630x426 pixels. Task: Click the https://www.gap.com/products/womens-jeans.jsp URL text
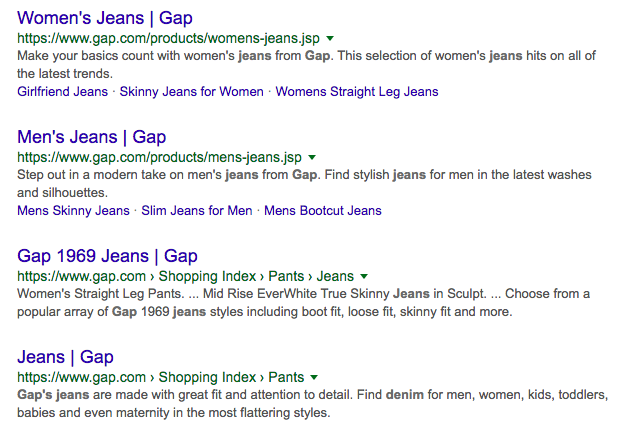(168, 38)
